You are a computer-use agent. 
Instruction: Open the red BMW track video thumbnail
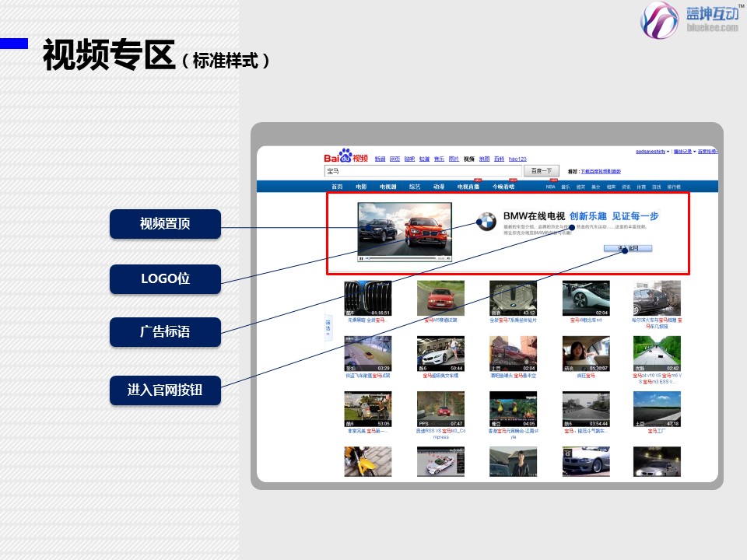(440, 298)
